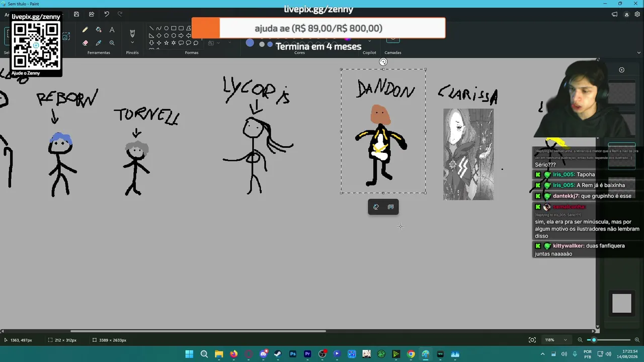
Task: Pick the gray color swatch in Cores
Action: (x=262, y=44)
